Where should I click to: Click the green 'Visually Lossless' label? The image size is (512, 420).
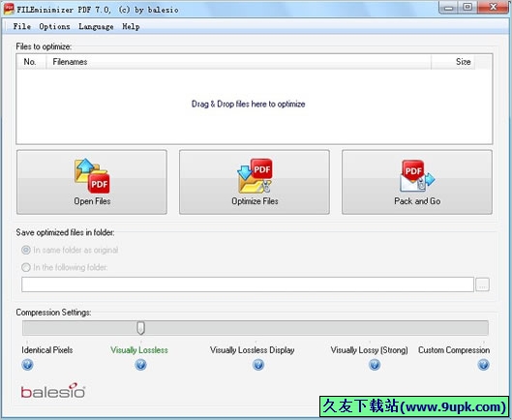[139, 350]
